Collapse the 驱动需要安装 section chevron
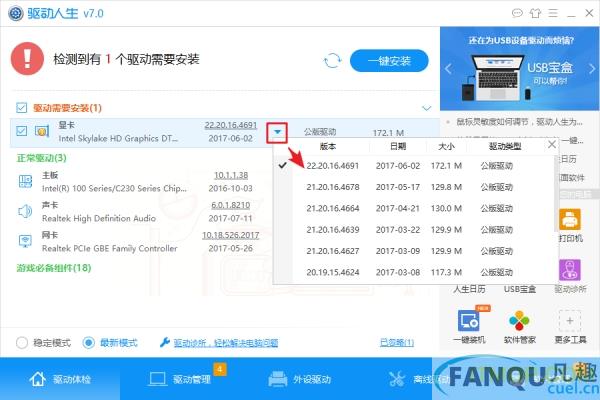 [x=427, y=108]
